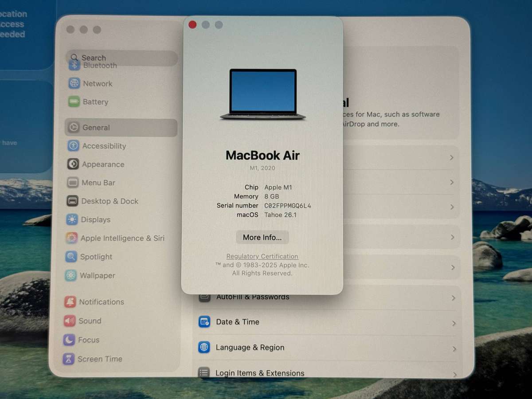Open the Regulatory Certification link
Viewport: 532px width, 399px height.
[x=262, y=256]
